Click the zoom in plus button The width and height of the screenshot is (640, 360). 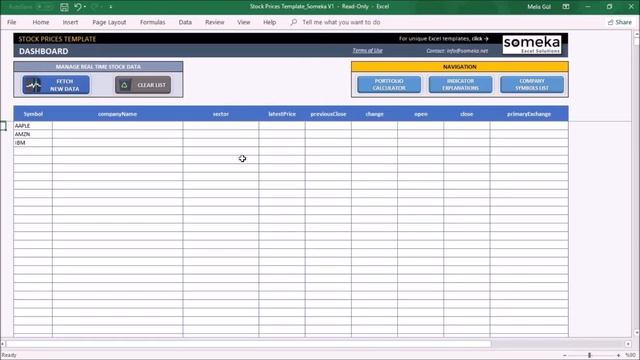[618, 355]
